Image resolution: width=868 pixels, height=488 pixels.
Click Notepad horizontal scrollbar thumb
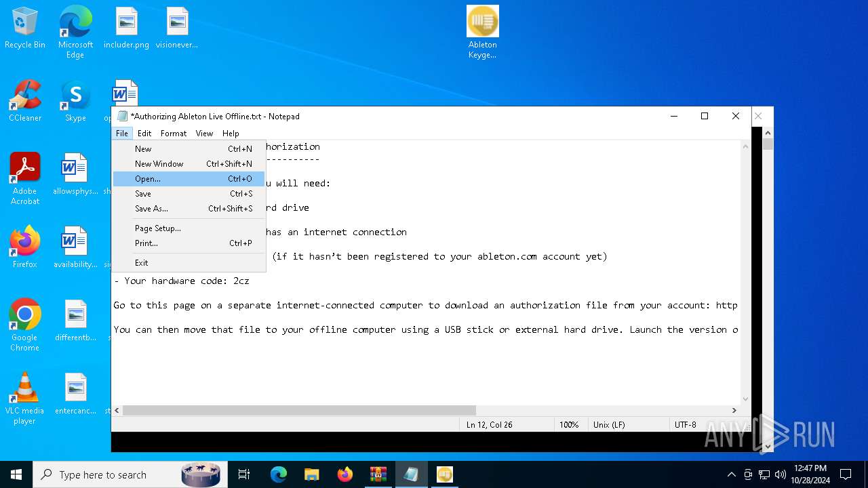coord(299,410)
